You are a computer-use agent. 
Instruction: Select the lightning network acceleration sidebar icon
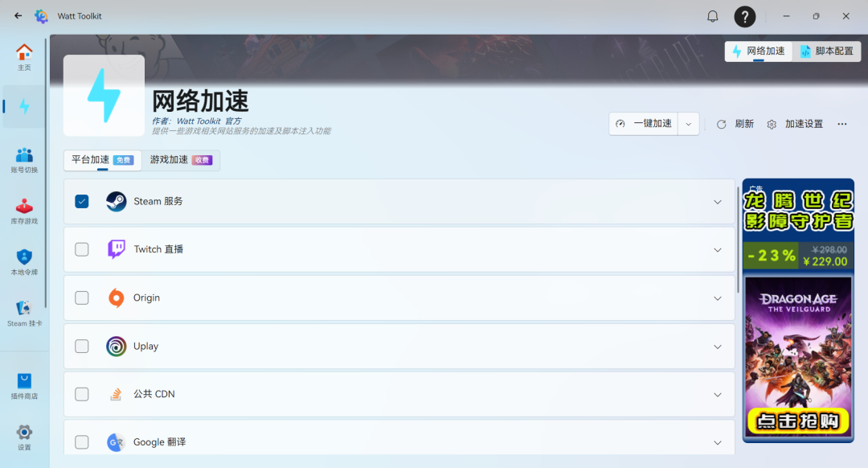(24, 106)
